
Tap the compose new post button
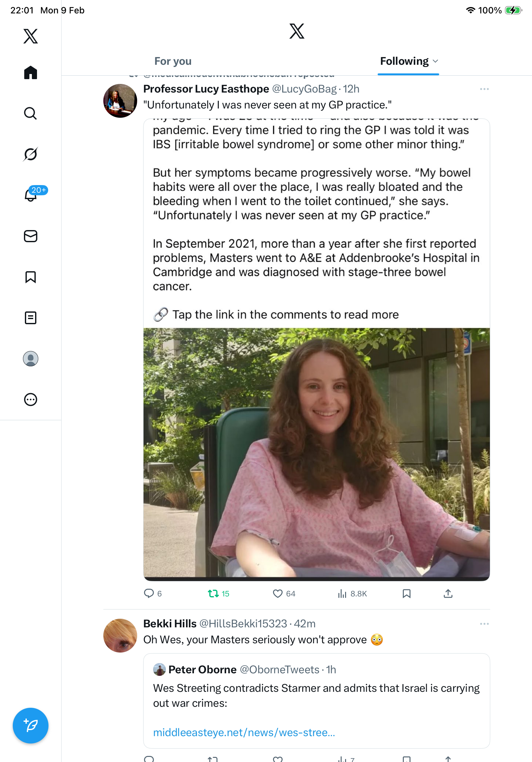coord(31,725)
